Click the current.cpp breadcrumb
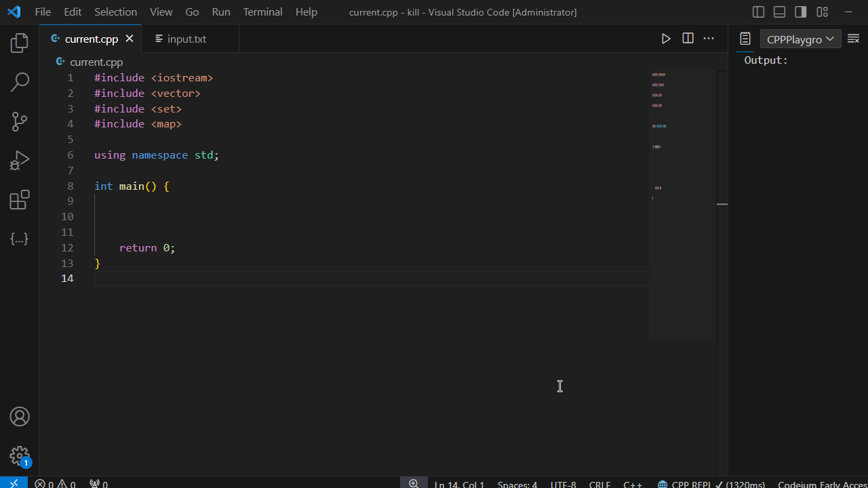The height and width of the screenshot is (488, 868). coord(96,62)
